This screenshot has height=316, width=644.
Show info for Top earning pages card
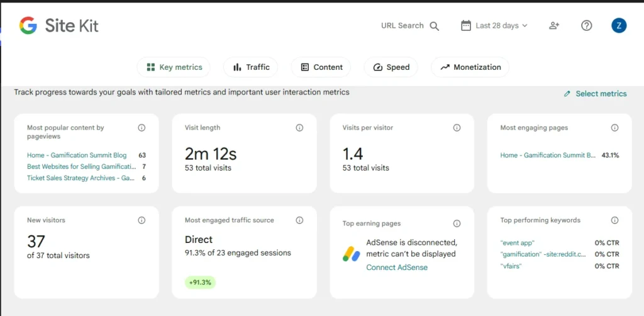point(457,223)
